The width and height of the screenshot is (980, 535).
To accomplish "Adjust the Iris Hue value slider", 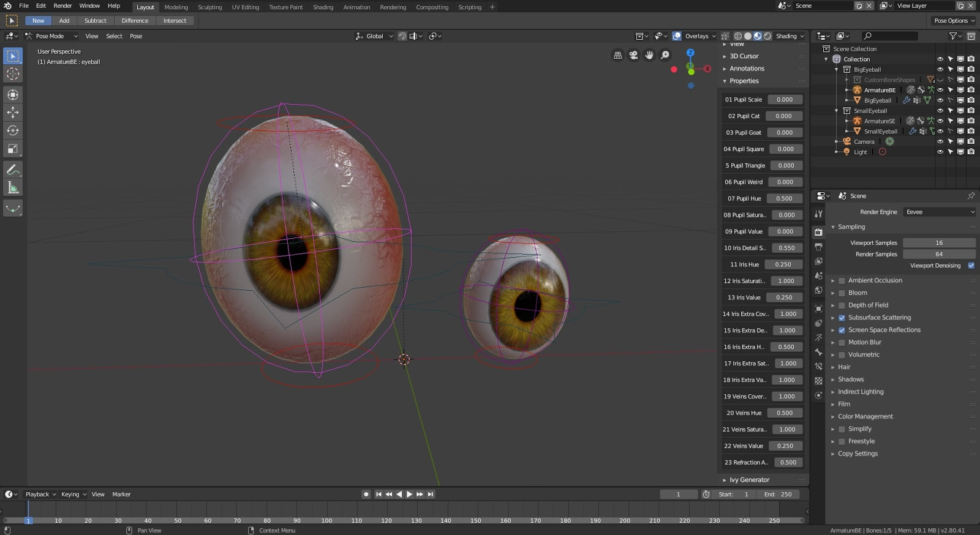I will pyautogui.click(x=783, y=264).
